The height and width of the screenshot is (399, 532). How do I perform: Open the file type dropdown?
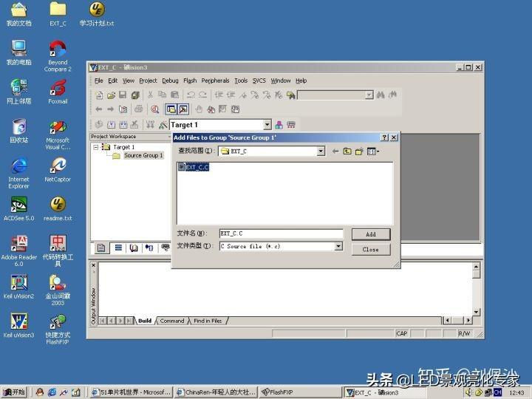[338, 246]
